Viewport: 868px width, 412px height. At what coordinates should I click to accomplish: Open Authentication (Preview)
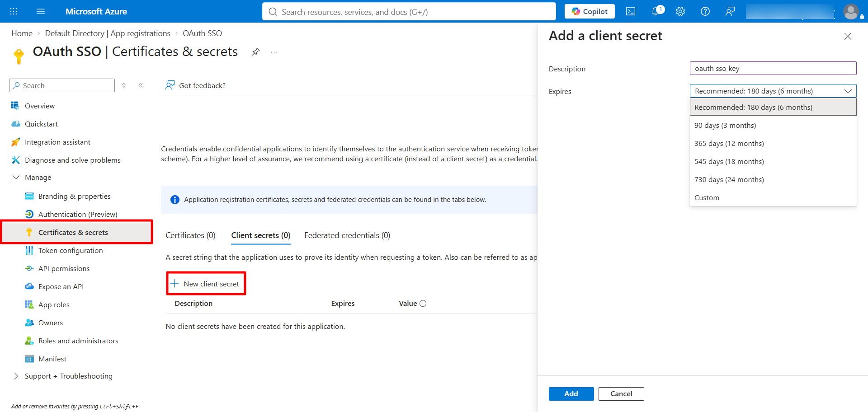[78, 214]
